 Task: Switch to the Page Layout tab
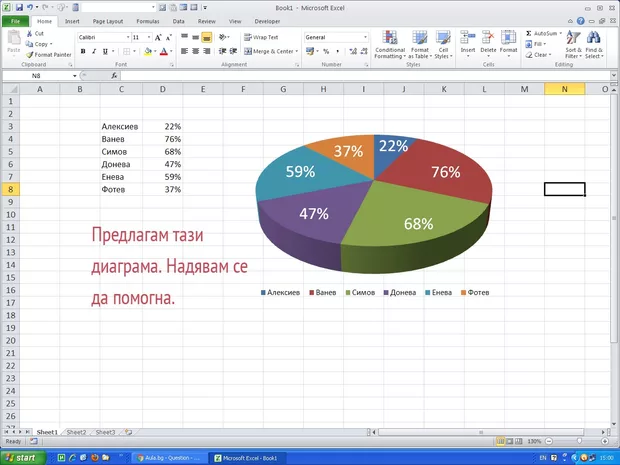pyautogui.click(x=108, y=21)
